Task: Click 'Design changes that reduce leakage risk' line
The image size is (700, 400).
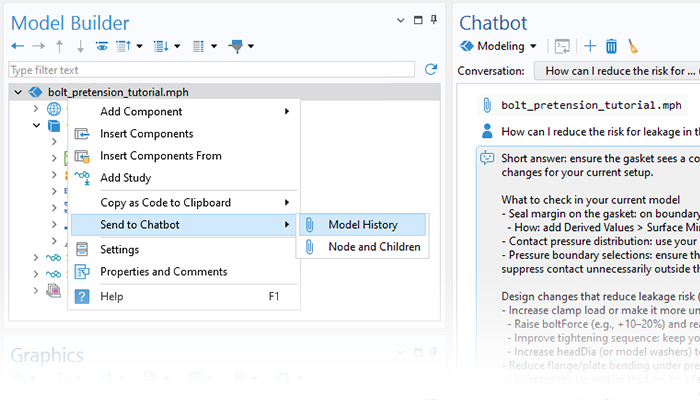Action: [x=598, y=296]
